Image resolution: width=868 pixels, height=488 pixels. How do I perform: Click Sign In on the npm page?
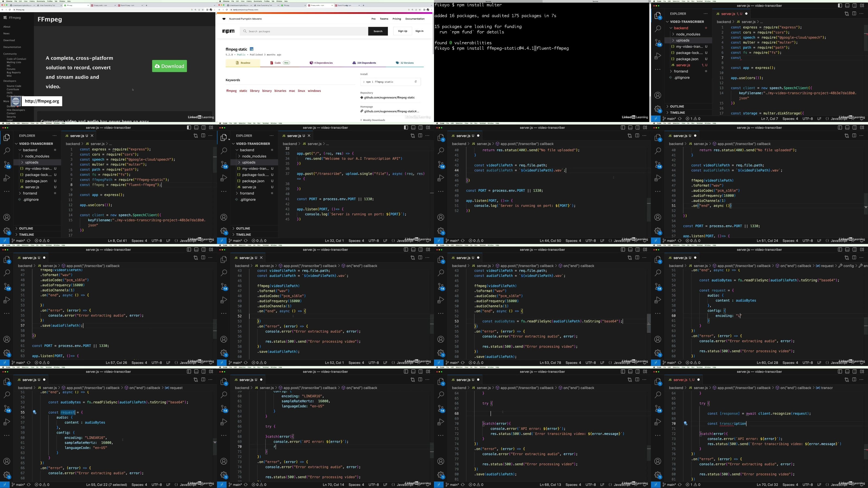[x=420, y=31]
